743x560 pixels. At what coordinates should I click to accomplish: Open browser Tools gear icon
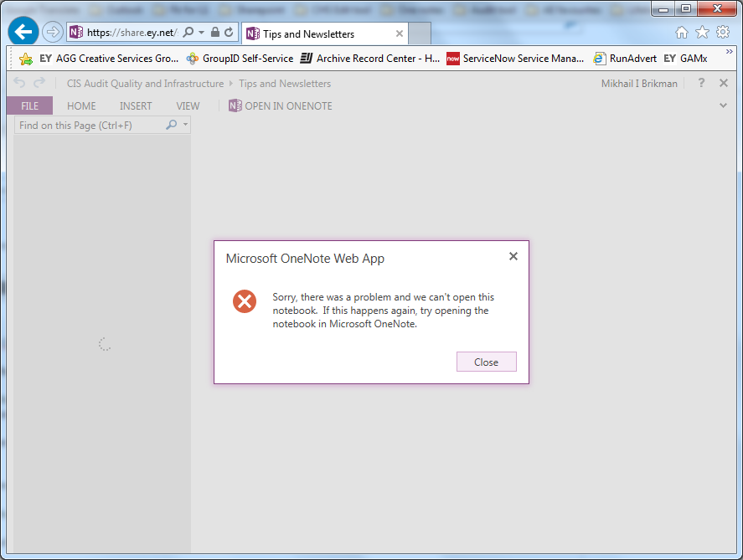(x=723, y=32)
